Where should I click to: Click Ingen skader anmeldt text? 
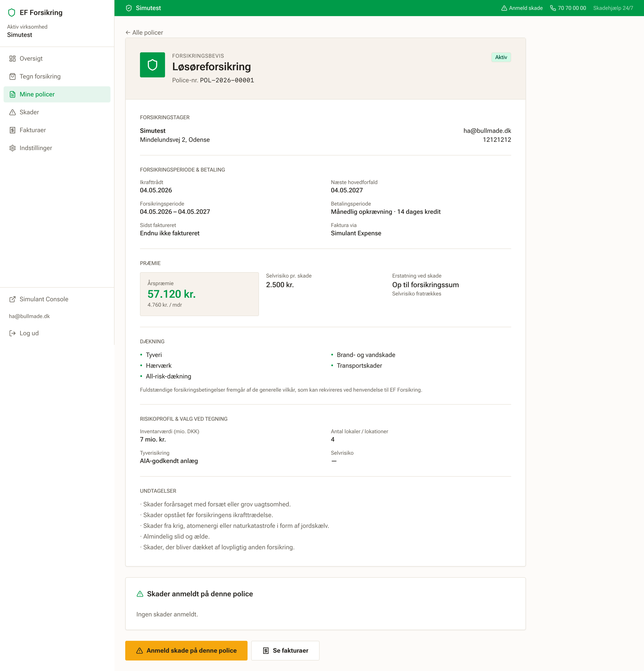click(167, 614)
